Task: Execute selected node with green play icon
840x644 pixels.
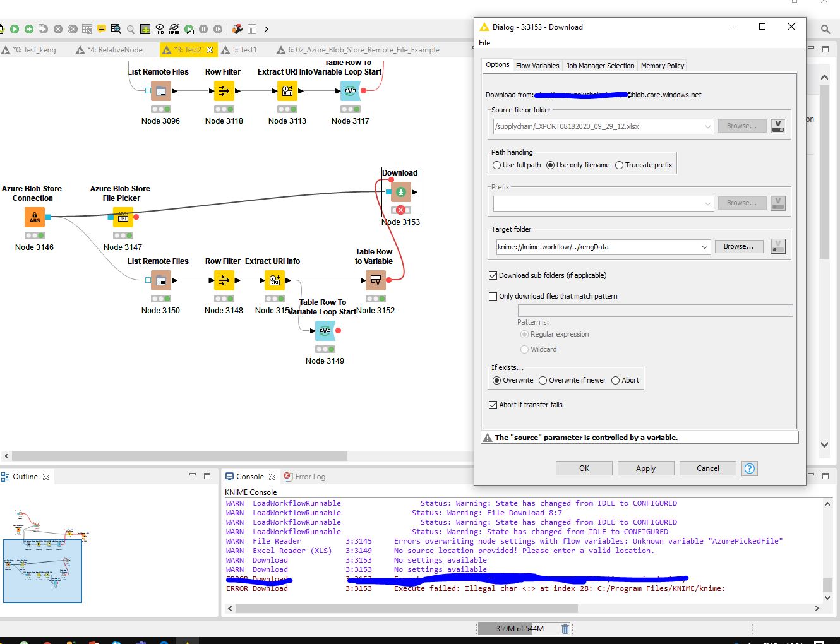Action: click(x=15, y=29)
